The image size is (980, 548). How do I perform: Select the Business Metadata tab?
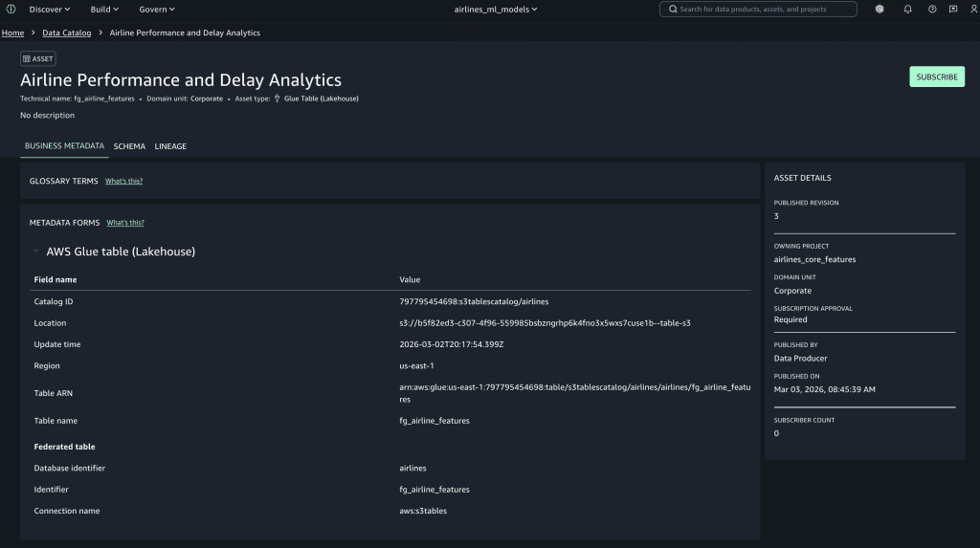point(64,146)
